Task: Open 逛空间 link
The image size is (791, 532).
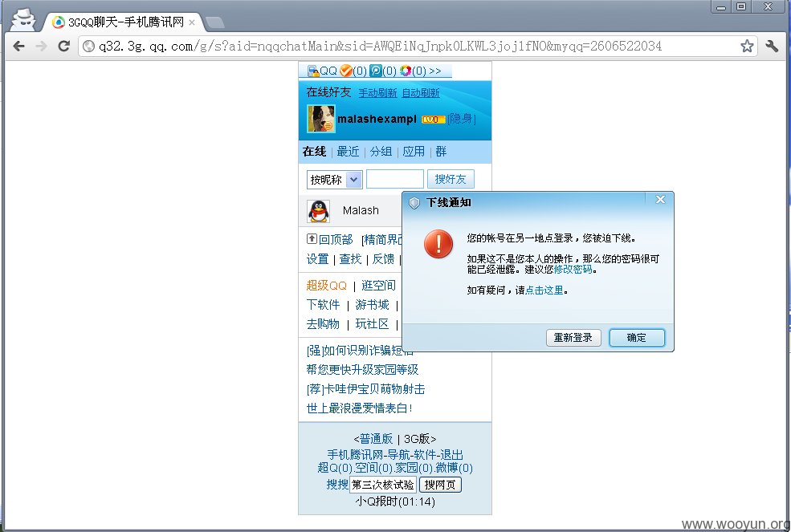Action: 379,286
